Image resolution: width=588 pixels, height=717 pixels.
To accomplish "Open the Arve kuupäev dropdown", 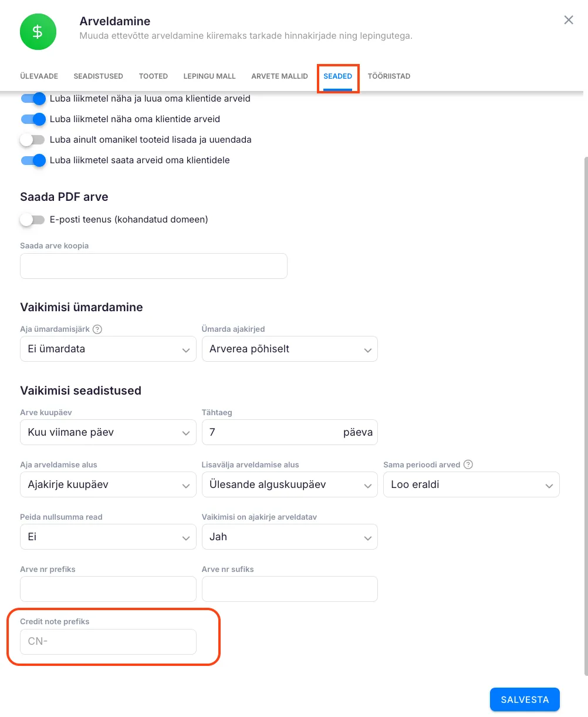I will click(108, 432).
